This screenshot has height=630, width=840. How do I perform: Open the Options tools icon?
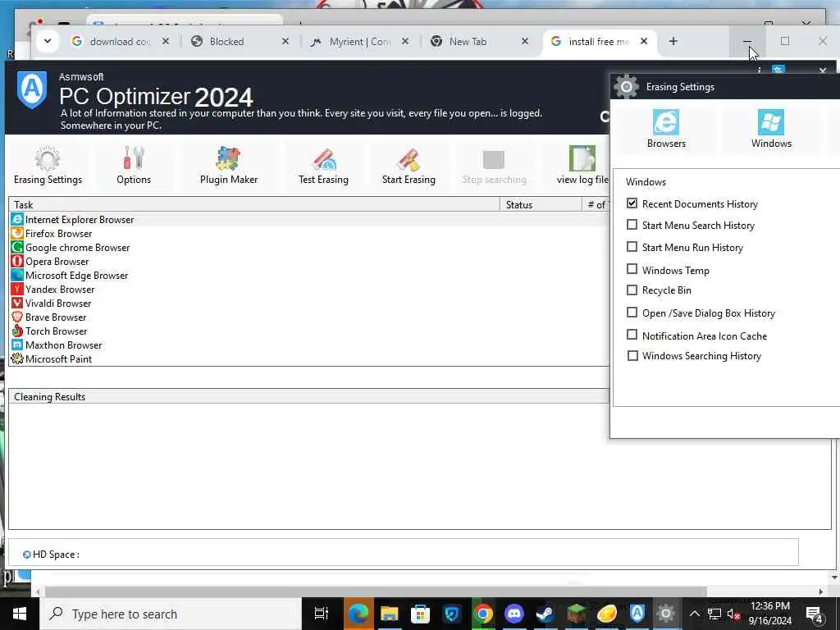(134, 166)
